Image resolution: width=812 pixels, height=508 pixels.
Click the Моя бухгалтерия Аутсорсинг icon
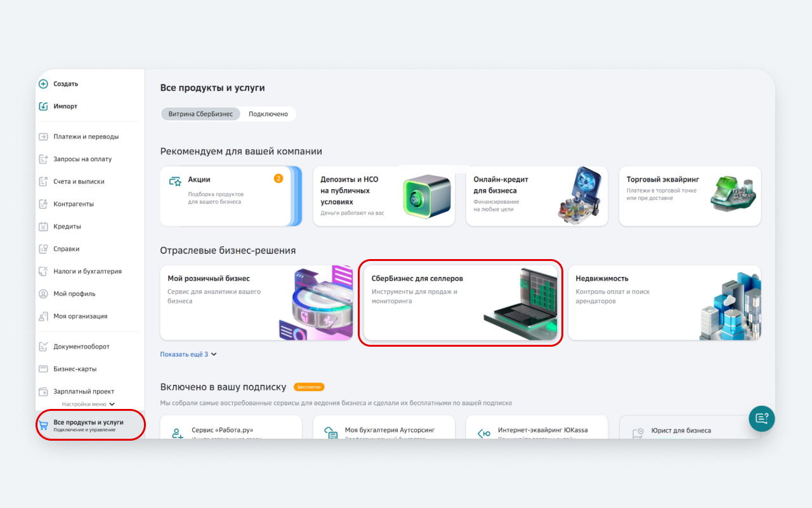pyautogui.click(x=331, y=434)
